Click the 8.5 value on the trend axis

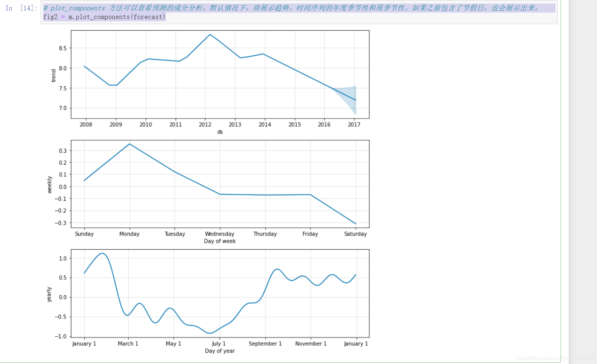pos(63,48)
